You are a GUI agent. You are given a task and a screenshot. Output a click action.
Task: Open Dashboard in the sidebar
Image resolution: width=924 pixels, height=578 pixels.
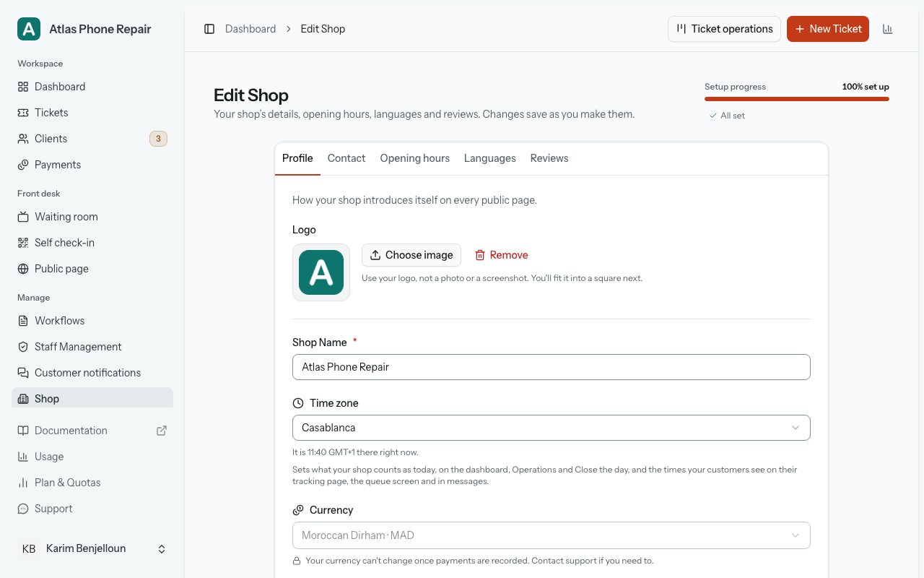pyautogui.click(x=92, y=87)
